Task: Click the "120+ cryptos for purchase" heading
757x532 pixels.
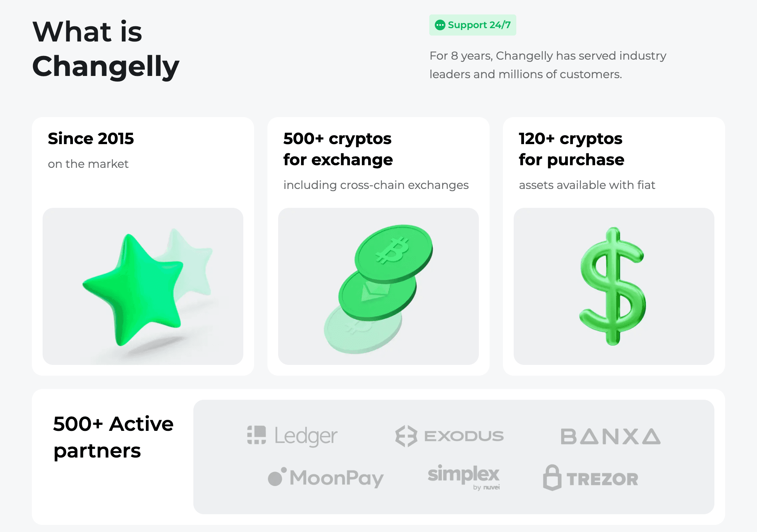Action: 571,149
